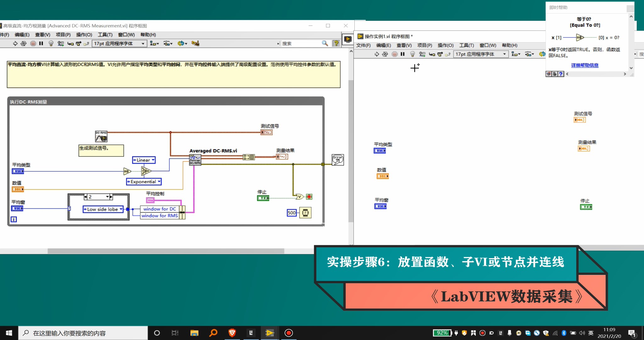Image resolution: width=644 pixels, height=340 pixels.
Task: Click Step Over in Advanced DC-RMS toolbar
Action: click(79, 43)
